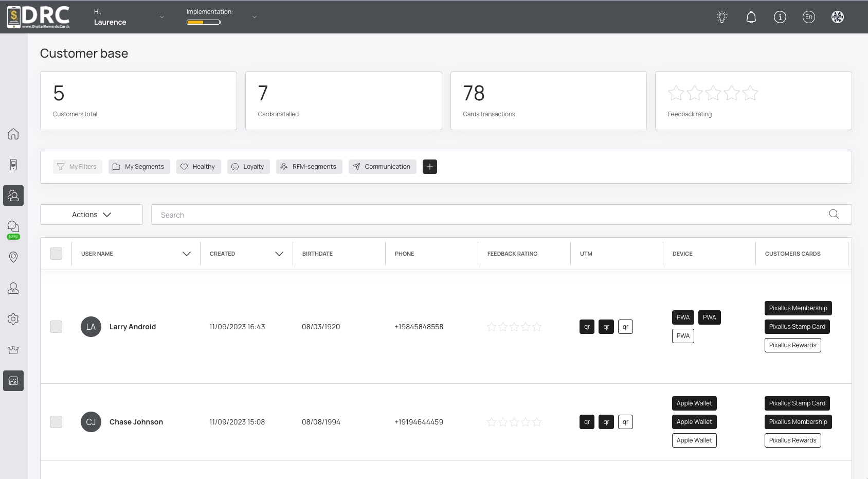
Task: Sort by the CREATED column chevron
Action: pyautogui.click(x=279, y=254)
